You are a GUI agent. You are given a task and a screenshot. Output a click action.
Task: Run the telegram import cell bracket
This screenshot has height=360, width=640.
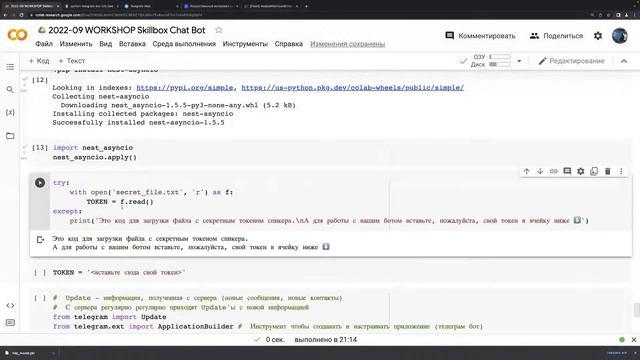(x=40, y=298)
